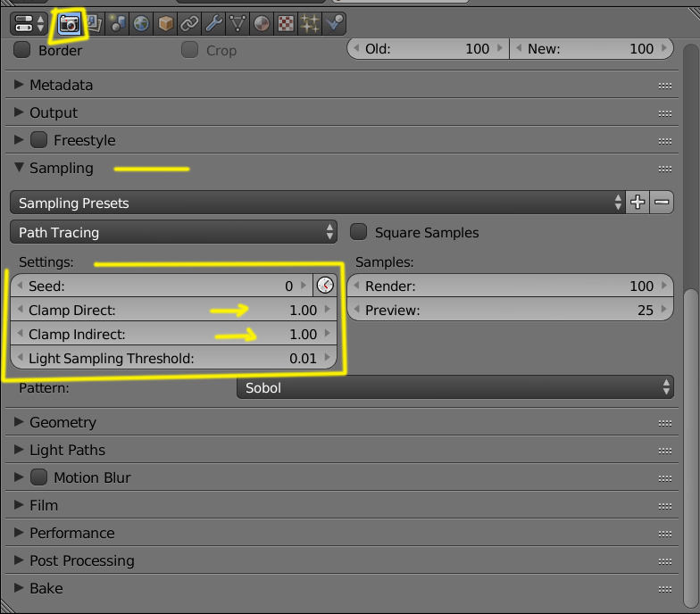Grab the Bake panel drag grip
This screenshot has width=700, height=614.
tap(664, 589)
